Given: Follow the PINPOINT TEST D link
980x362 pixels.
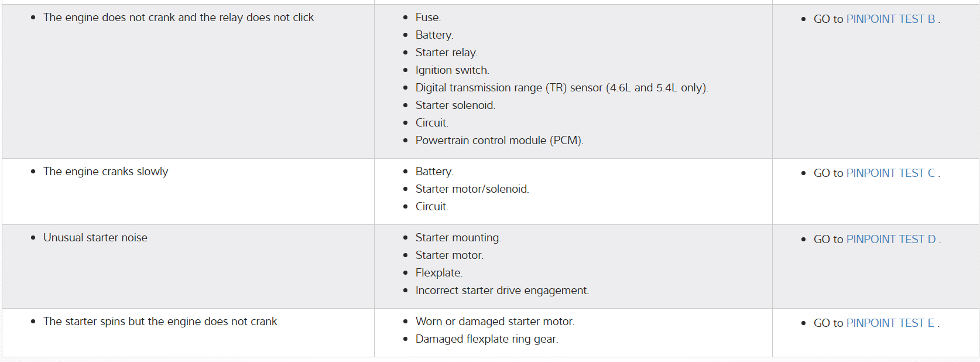Looking at the screenshot, I should pyautogui.click(x=891, y=240).
